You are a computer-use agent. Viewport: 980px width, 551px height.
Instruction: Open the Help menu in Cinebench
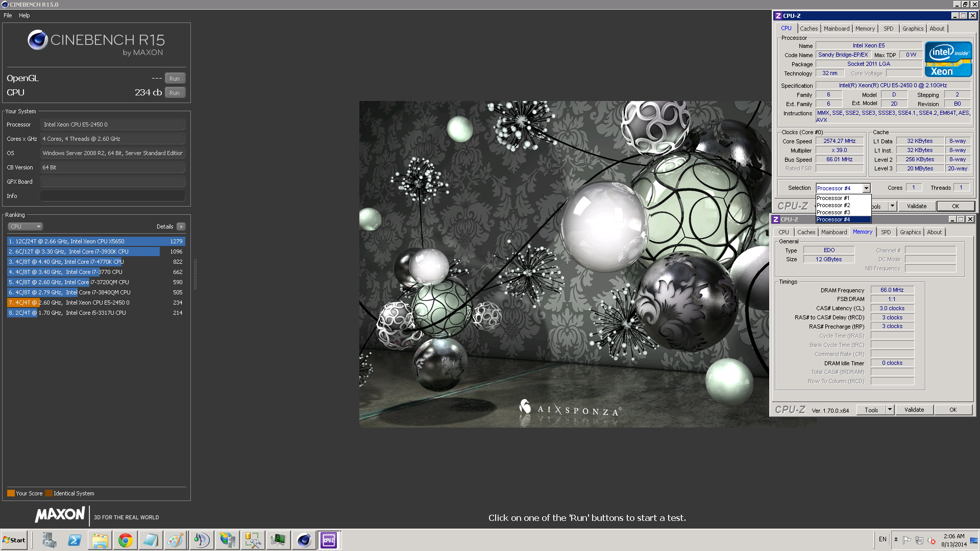pos(24,15)
